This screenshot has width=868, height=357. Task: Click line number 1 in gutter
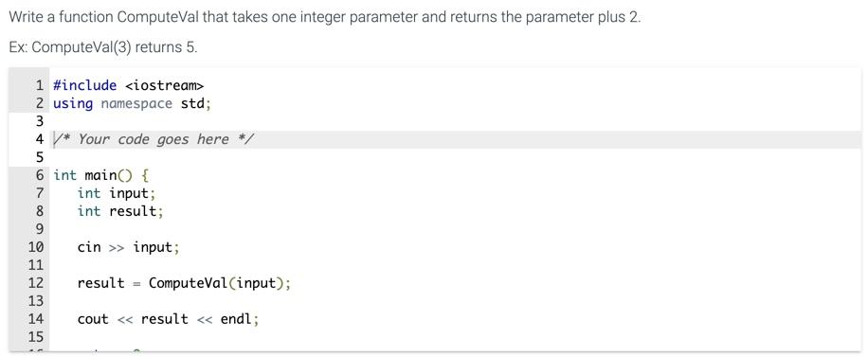(39, 86)
